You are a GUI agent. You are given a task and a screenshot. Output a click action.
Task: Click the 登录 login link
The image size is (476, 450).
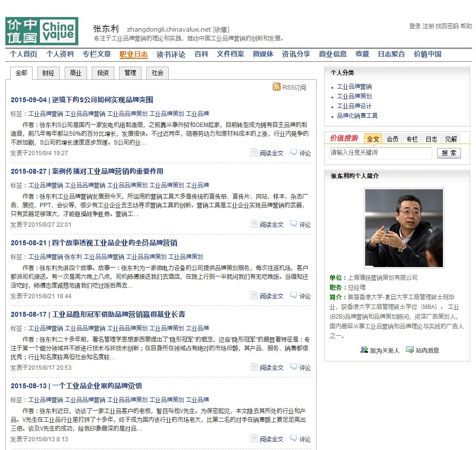pos(414,26)
